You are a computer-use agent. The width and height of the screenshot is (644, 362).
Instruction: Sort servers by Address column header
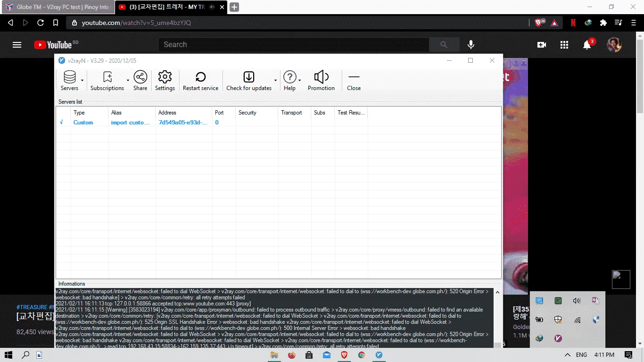[x=184, y=113]
